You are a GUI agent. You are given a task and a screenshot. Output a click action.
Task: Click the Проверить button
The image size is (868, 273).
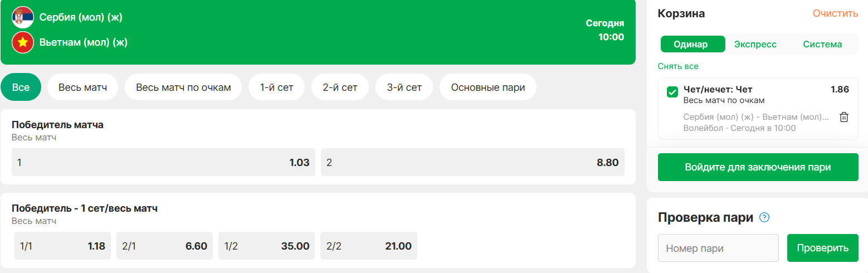point(822,248)
